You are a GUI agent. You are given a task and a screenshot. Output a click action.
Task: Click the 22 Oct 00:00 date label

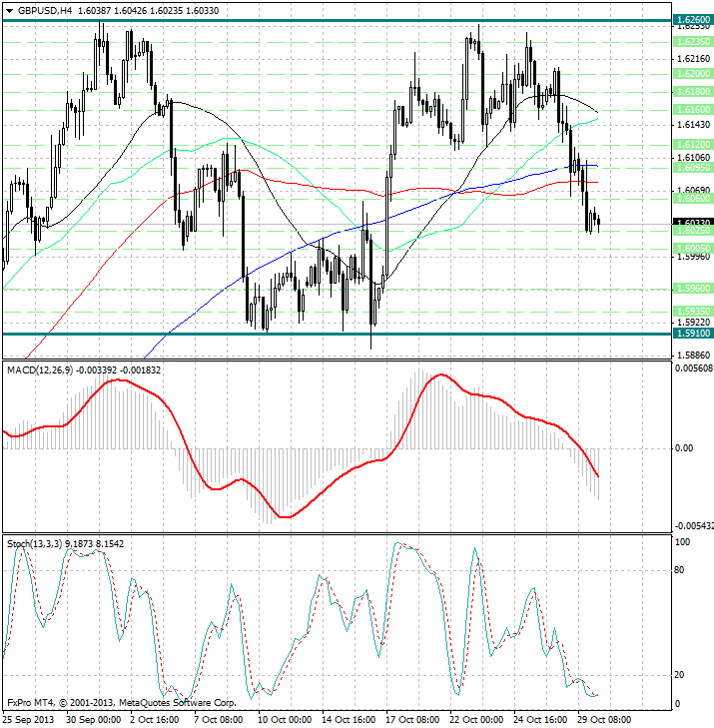click(476, 720)
